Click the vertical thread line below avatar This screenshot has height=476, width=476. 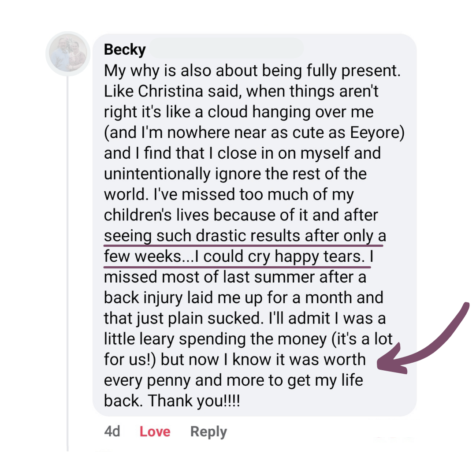pyautogui.click(x=68, y=264)
